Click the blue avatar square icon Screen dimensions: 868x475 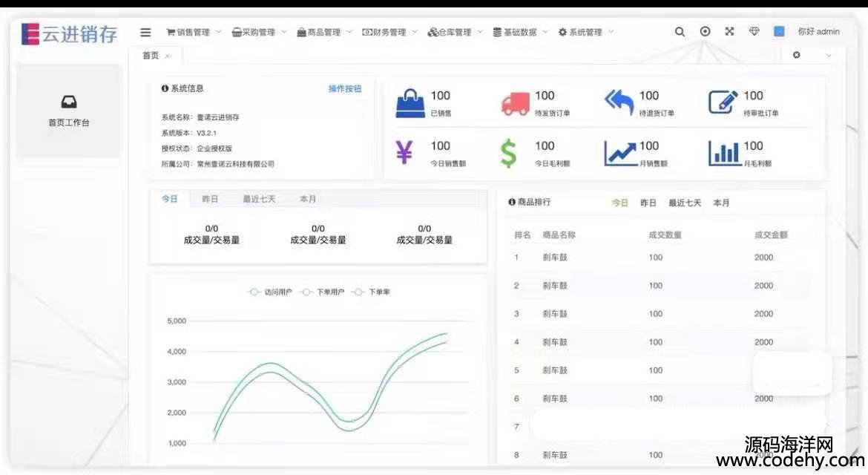[x=779, y=32]
